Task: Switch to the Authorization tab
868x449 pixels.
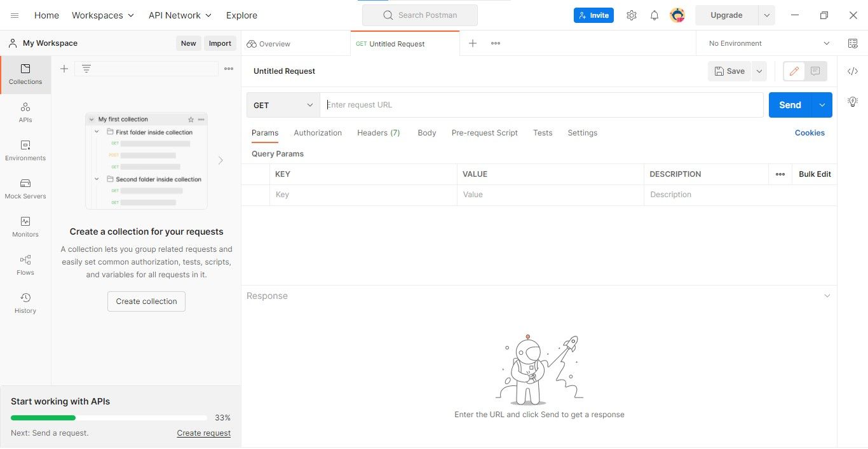Action: coord(318,132)
